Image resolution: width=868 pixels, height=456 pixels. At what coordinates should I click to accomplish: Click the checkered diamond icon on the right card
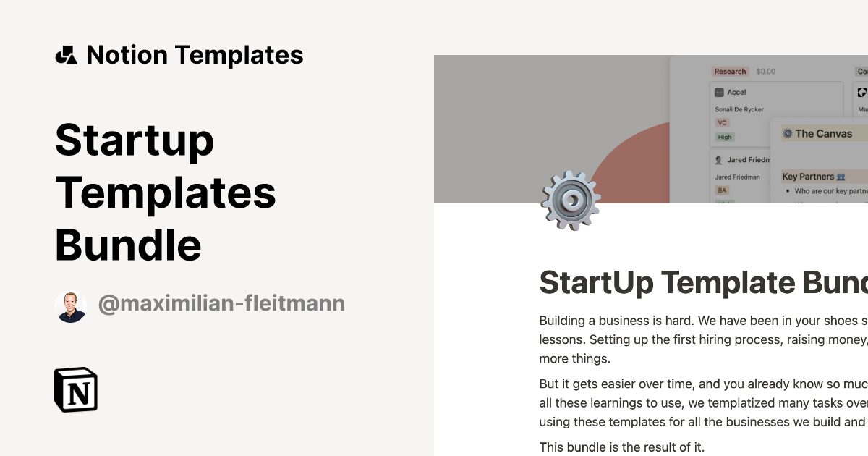[861, 93]
